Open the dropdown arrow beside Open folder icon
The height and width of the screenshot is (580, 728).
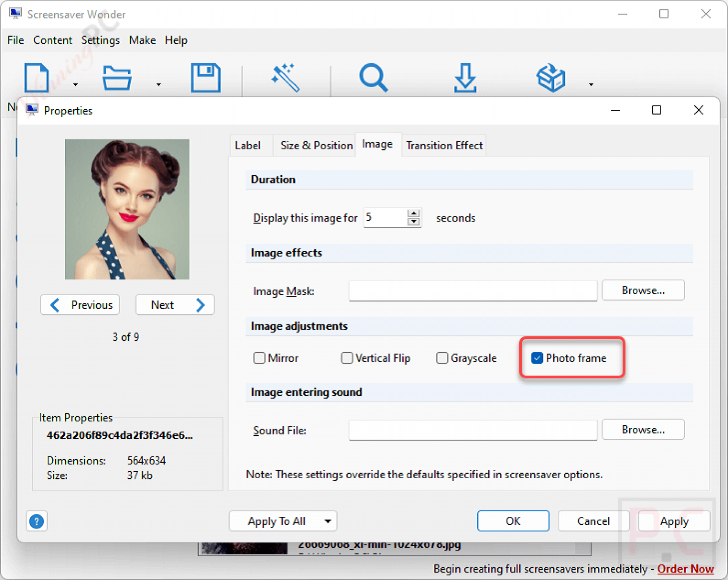click(x=159, y=85)
